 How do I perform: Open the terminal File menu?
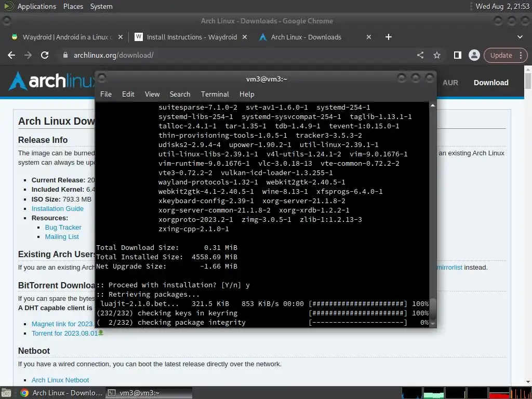pos(106,95)
